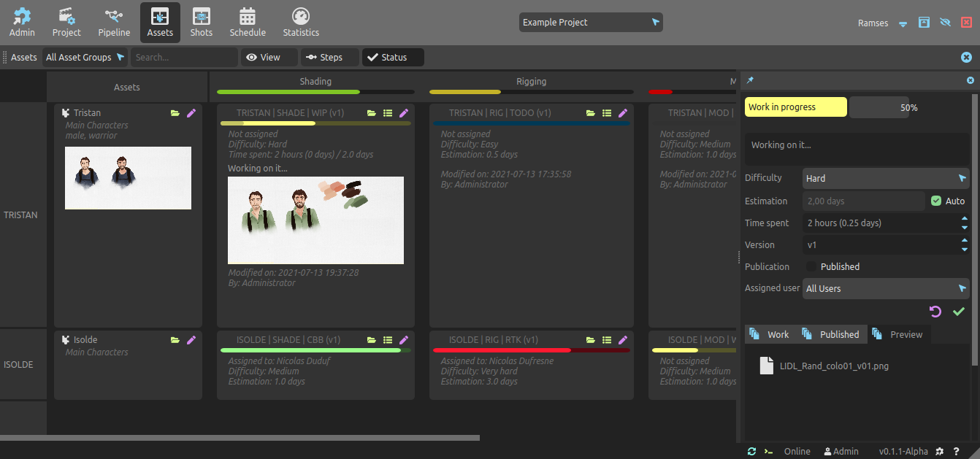
Task: Open folder for TRISTAN SHADE WIP status
Action: [372, 113]
